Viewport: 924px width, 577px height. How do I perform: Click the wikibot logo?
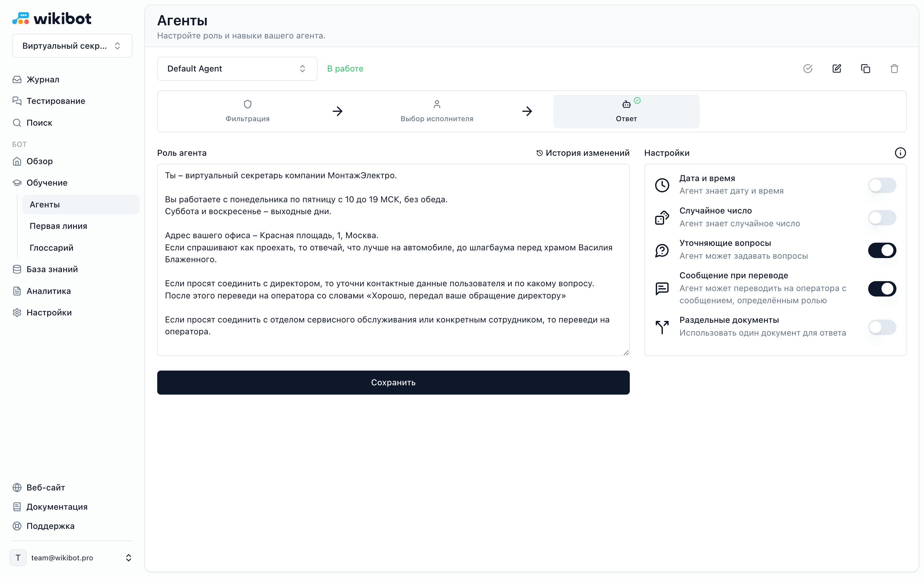(52, 19)
